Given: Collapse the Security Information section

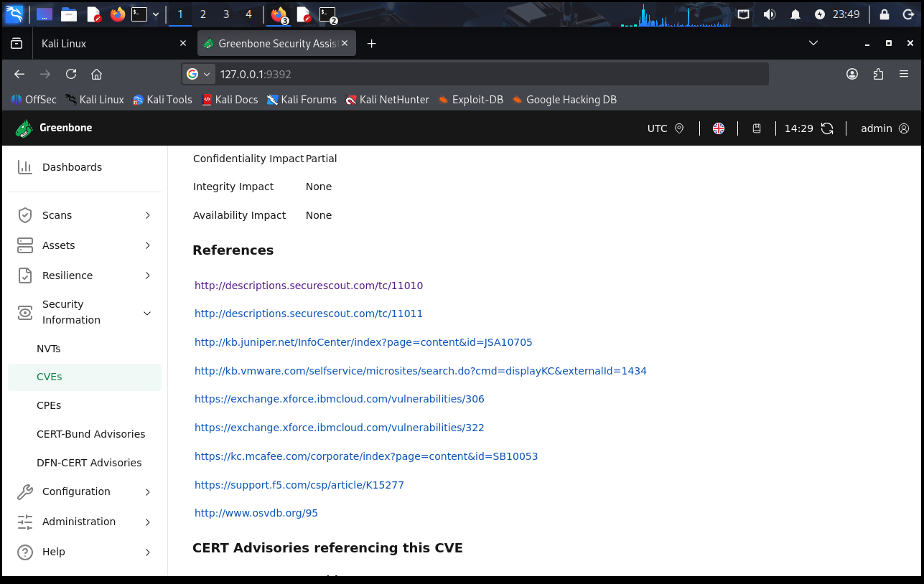Looking at the screenshot, I should [x=148, y=313].
